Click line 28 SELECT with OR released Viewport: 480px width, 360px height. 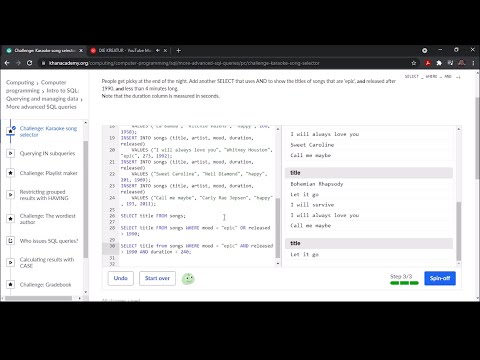tap(195, 231)
